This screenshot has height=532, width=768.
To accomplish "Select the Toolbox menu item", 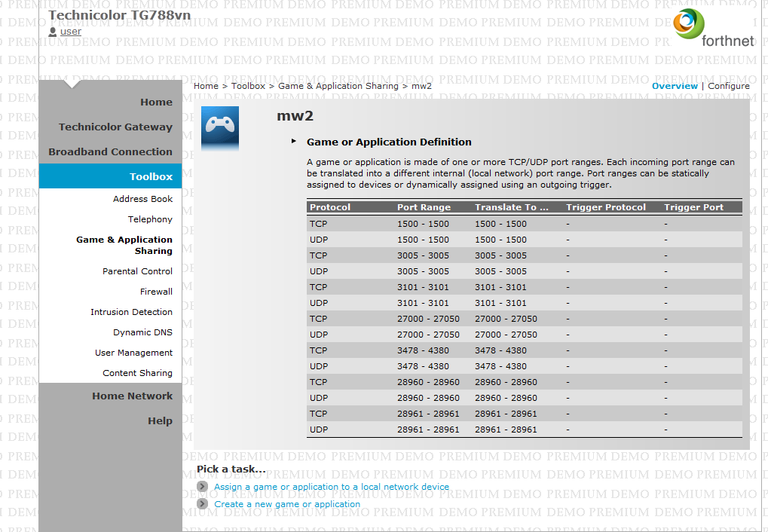I will 110,176.
